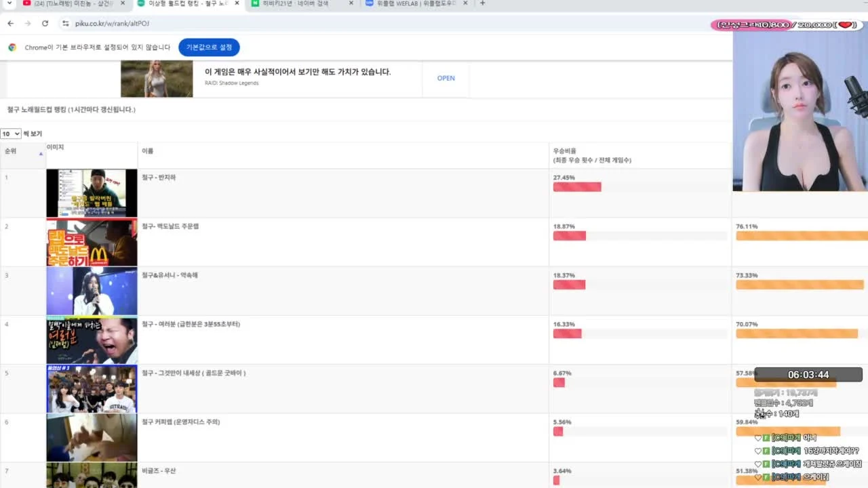Click 기본값으로 설정 button

pyautogui.click(x=209, y=47)
